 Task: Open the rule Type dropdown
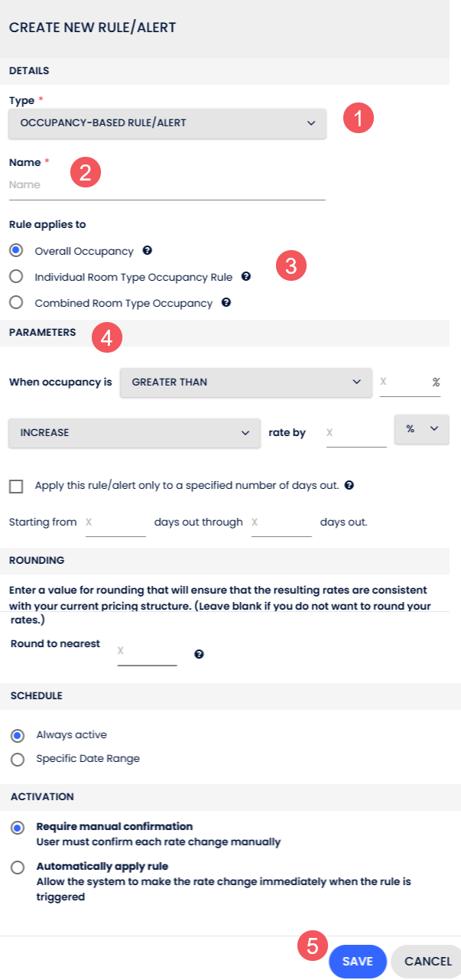[167, 123]
